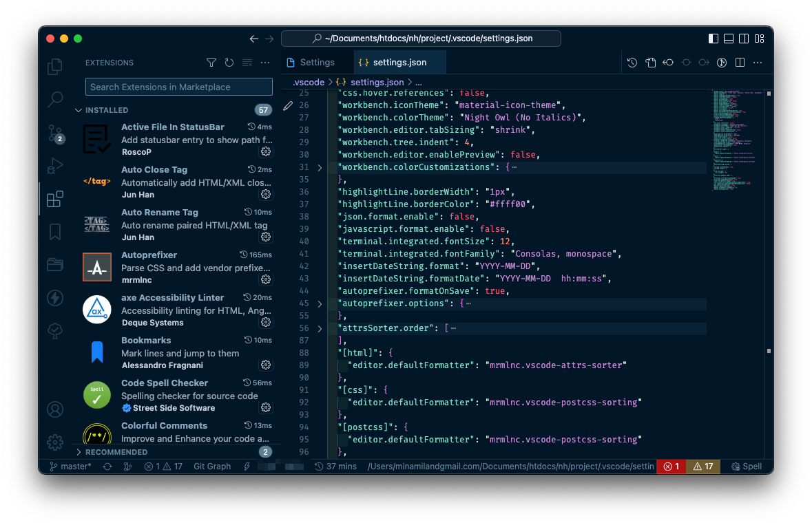Manage the Active File In StatusBar extension
The image size is (812, 525).
pos(266,151)
